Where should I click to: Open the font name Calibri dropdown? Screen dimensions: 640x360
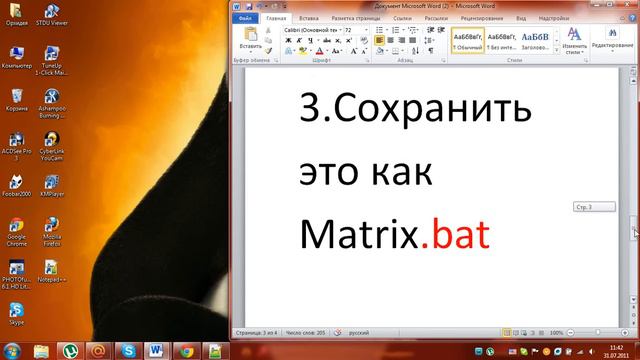tap(340, 30)
